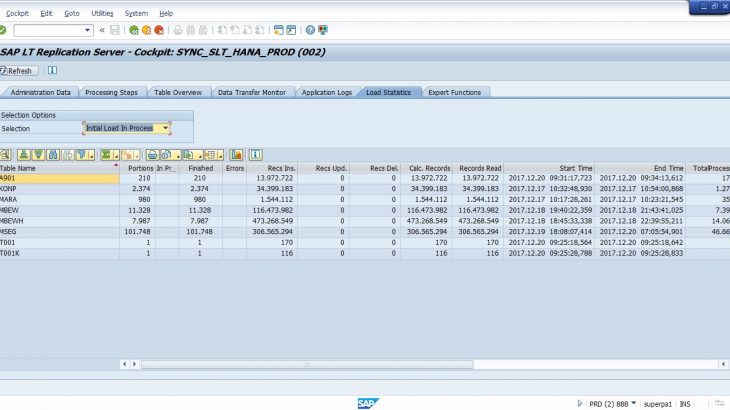Viewport: 730px width, 410px height.
Task: Open the Cockpit menu
Action: pyautogui.click(x=17, y=13)
